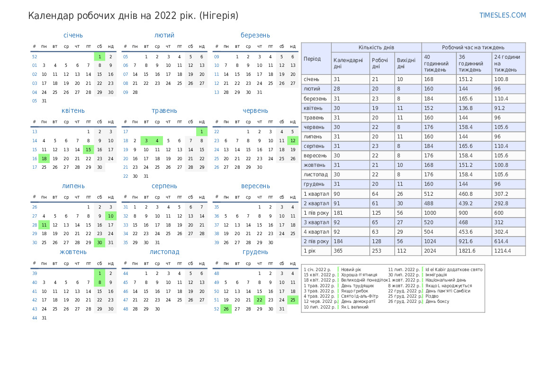554x392 pixels.
Task: Click the '4 квартал' row label
Action: (x=316, y=232)
